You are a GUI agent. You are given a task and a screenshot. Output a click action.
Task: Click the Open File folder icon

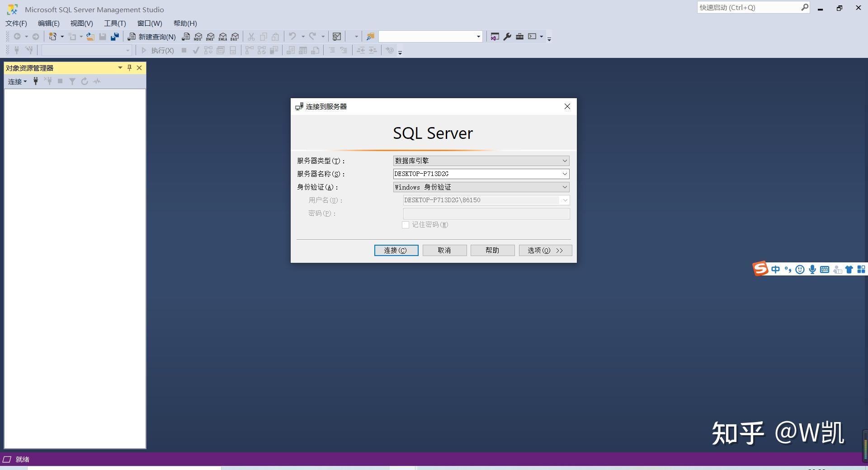(x=90, y=37)
